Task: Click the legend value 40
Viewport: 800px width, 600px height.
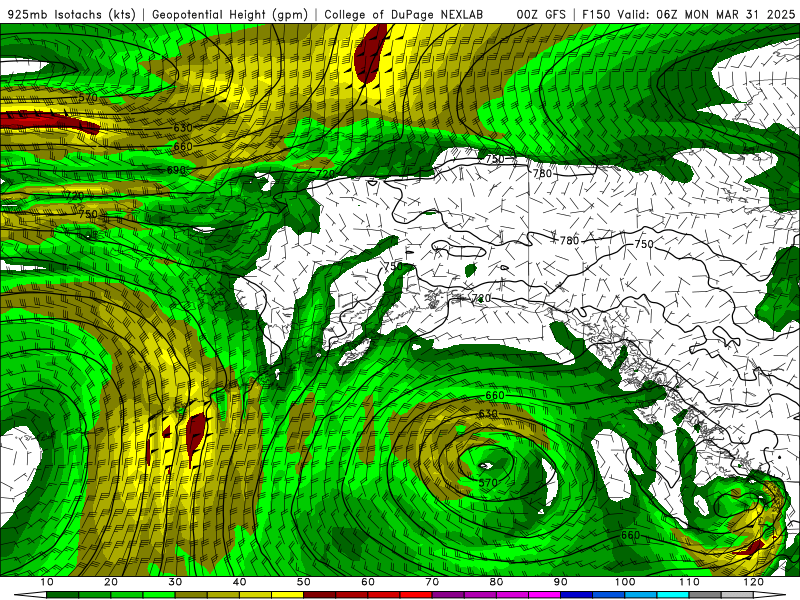Action: pos(239,582)
